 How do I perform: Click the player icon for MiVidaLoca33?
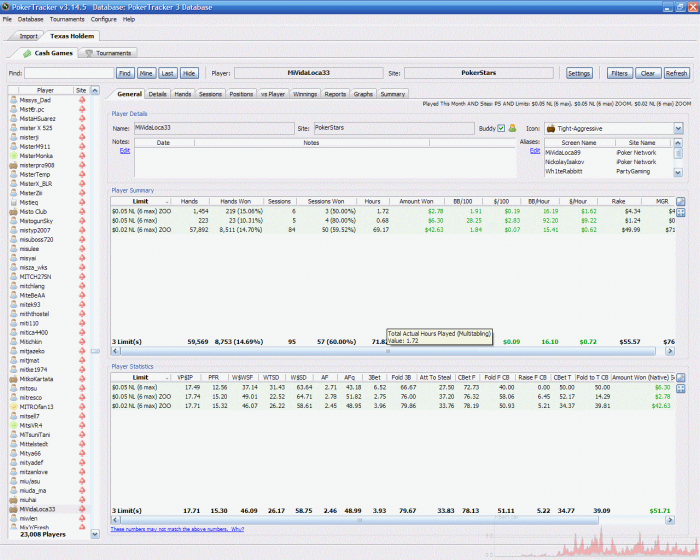[14, 509]
